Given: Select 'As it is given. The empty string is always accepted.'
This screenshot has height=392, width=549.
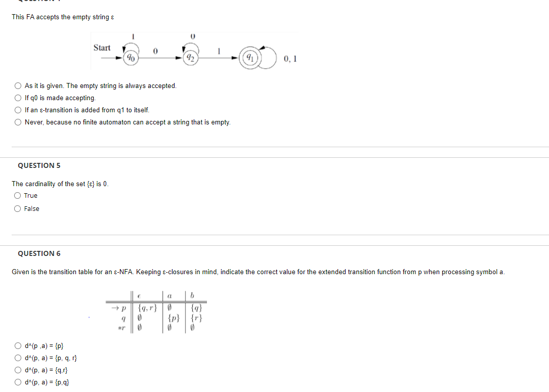Looking at the screenshot, I should click(18, 85).
